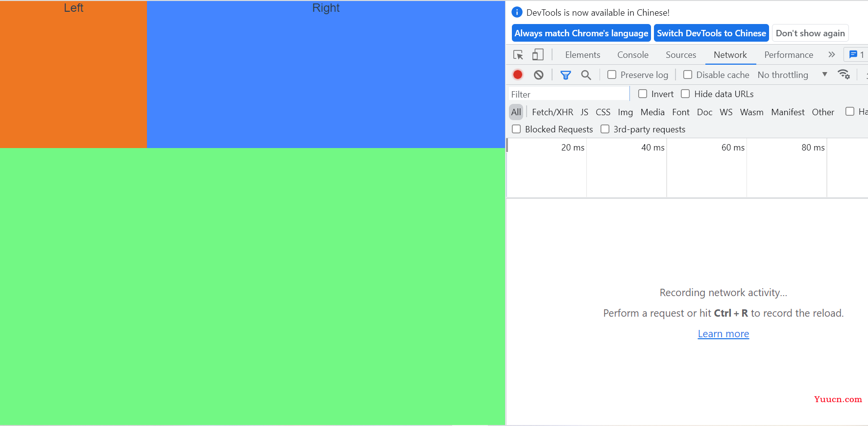868x426 pixels.
Task: Tick the Invert filter checkbox
Action: tap(643, 94)
